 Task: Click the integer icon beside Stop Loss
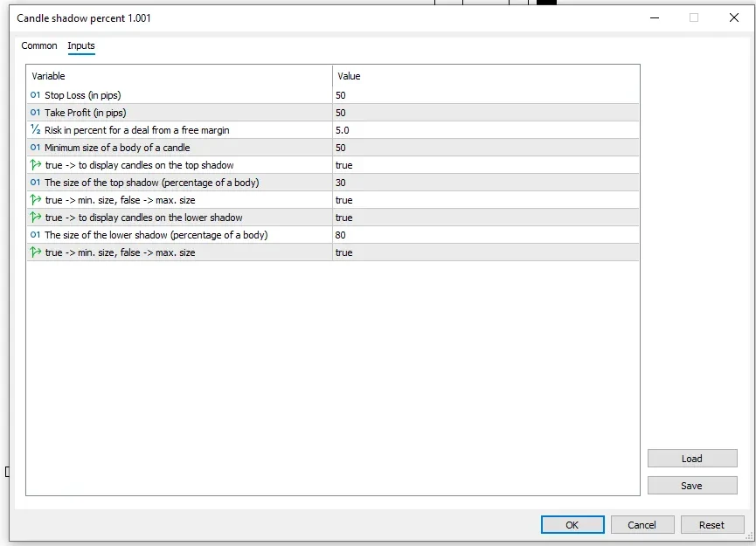35,95
